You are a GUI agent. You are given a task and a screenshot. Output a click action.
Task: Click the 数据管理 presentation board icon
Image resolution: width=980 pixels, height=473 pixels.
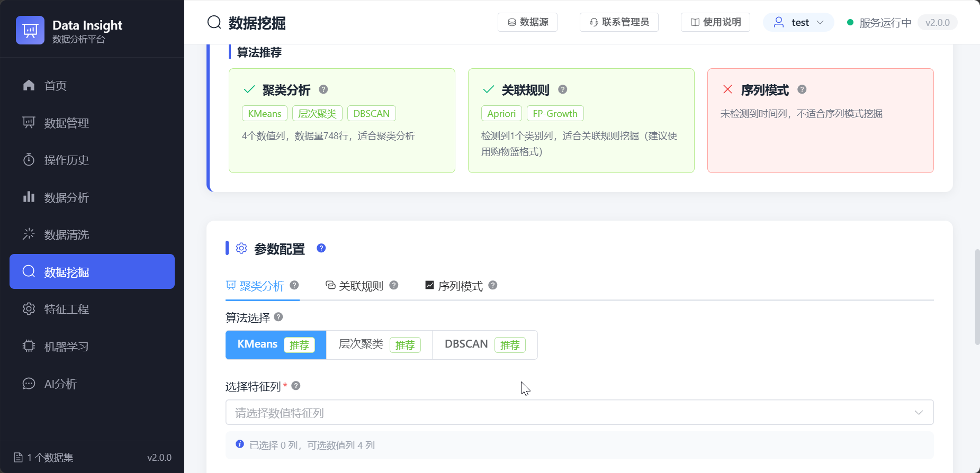pyautogui.click(x=29, y=123)
